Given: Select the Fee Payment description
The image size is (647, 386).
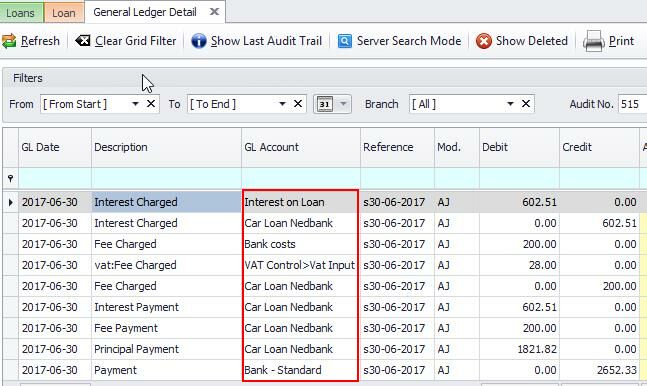Looking at the screenshot, I should [166, 329].
